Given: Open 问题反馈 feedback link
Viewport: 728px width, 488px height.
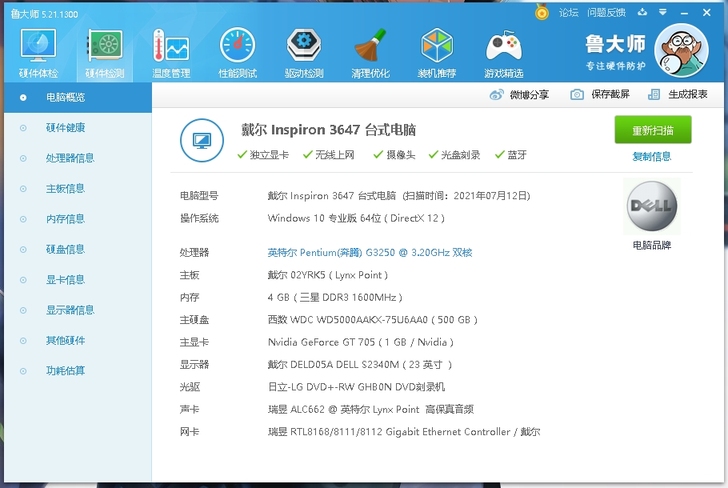Looking at the screenshot, I should [606, 13].
